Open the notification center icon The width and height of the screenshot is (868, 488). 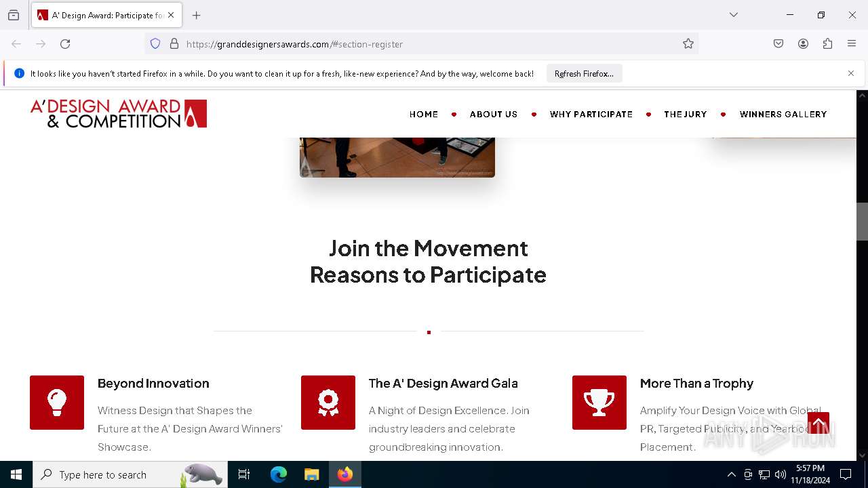(x=846, y=474)
